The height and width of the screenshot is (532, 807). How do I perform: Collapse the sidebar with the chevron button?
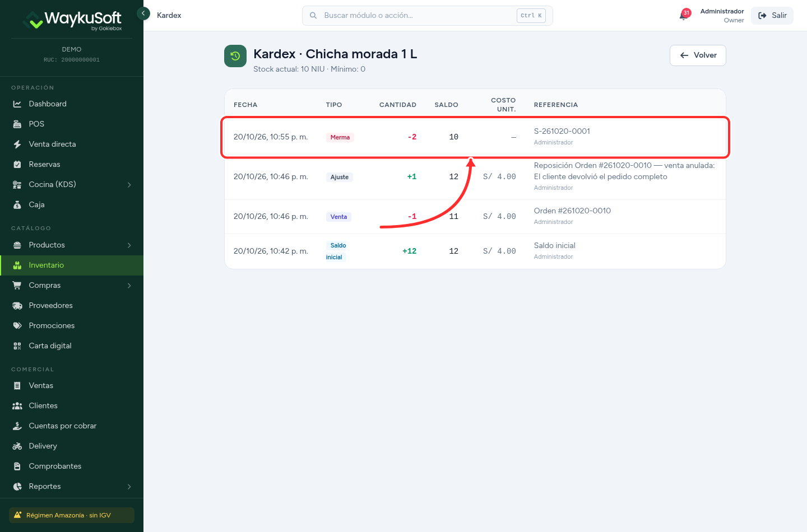143,13
